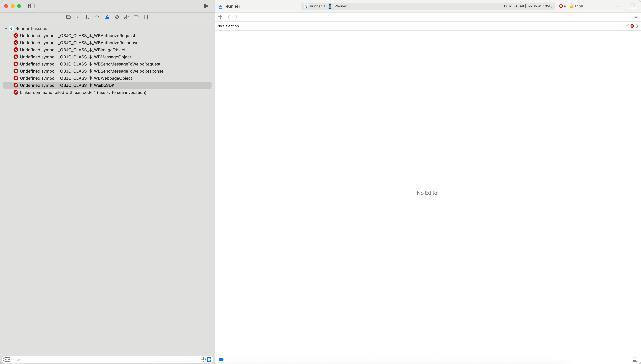
Task: Select the WBAuthorizeRequest undefined symbol error
Action: (78, 35)
